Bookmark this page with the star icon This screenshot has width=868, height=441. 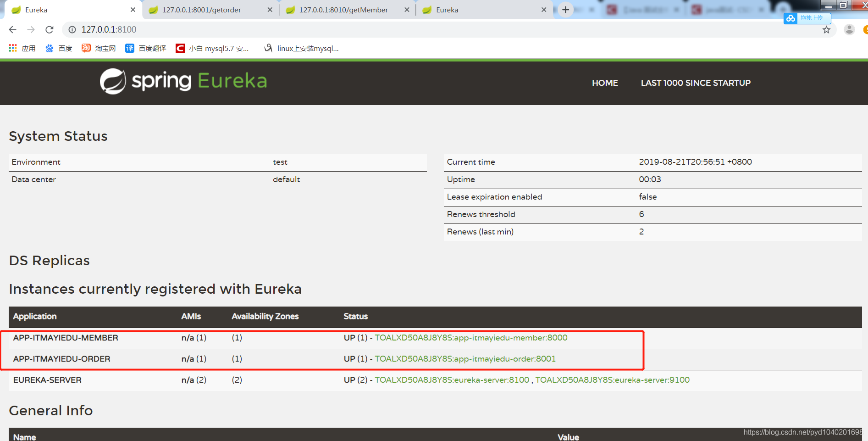(x=826, y=30)
